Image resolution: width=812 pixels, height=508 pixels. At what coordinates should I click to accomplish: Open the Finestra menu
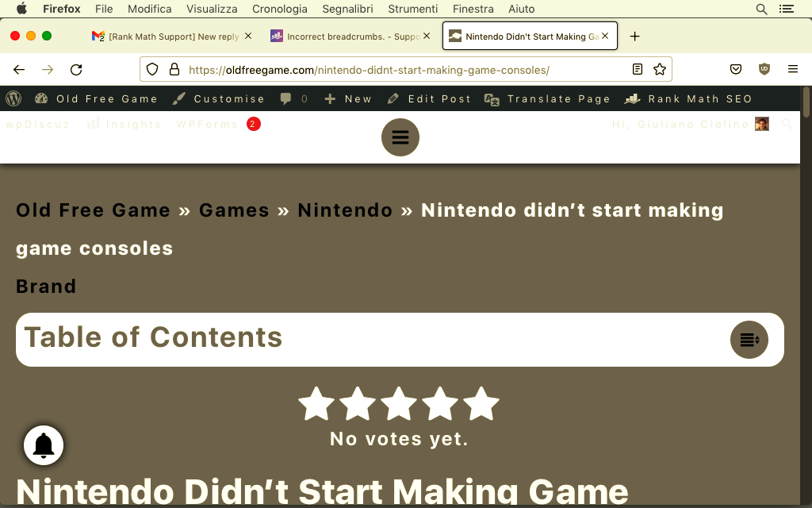(473, 9)
